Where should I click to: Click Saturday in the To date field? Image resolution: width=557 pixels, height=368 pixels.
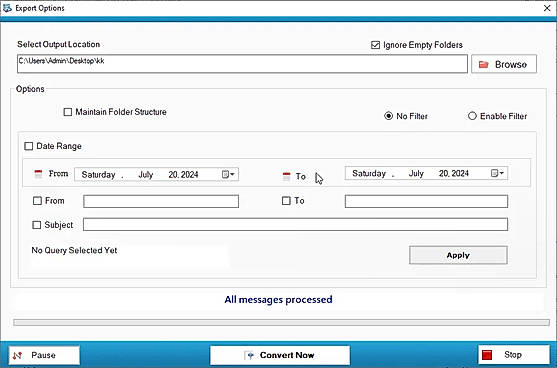tap(369, 173)
